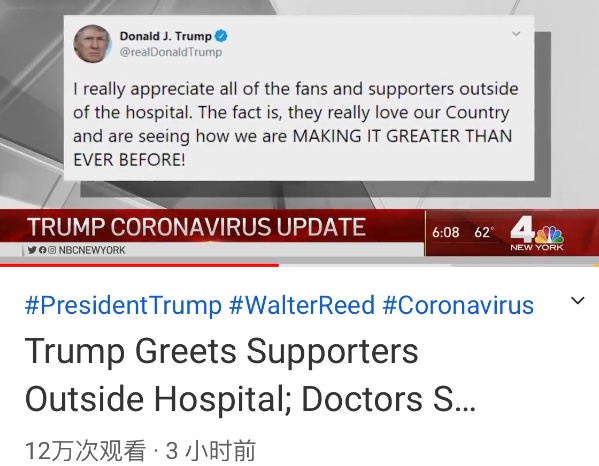This screenshot has width=599, height=466.
Task: Click the channel 4 logo
Action: tap(523, 230)
